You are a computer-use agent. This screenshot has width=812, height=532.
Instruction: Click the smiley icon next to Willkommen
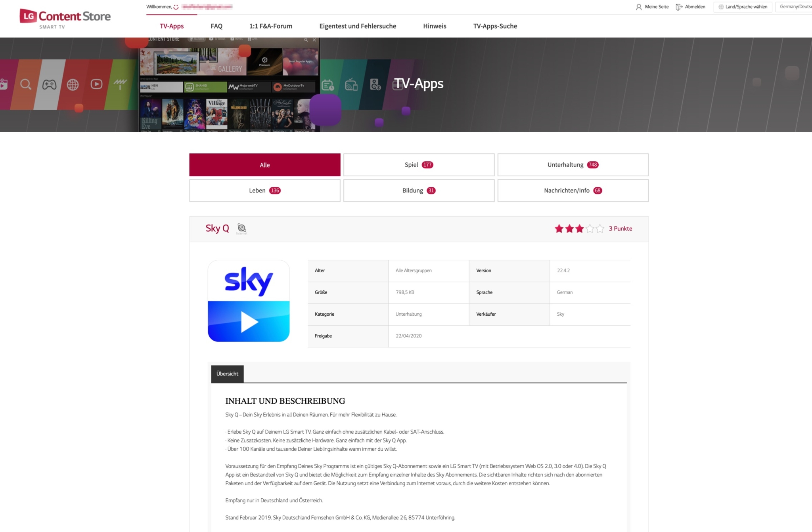[176, 7]
